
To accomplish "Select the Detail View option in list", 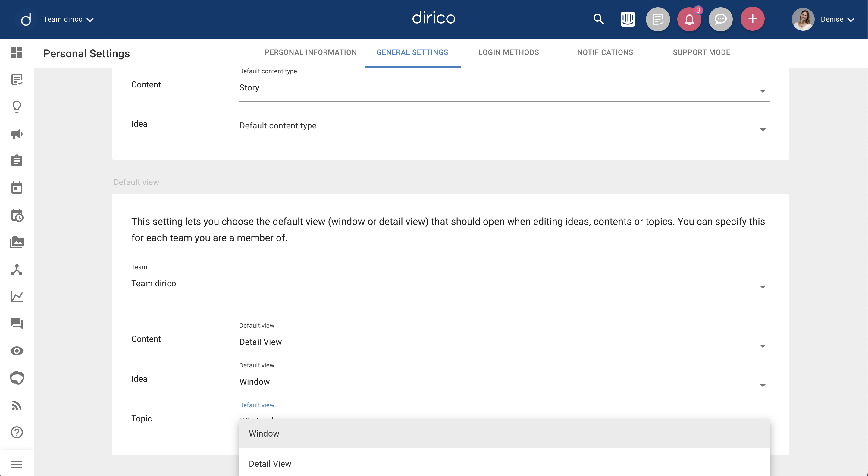I will tap(504, 464).
